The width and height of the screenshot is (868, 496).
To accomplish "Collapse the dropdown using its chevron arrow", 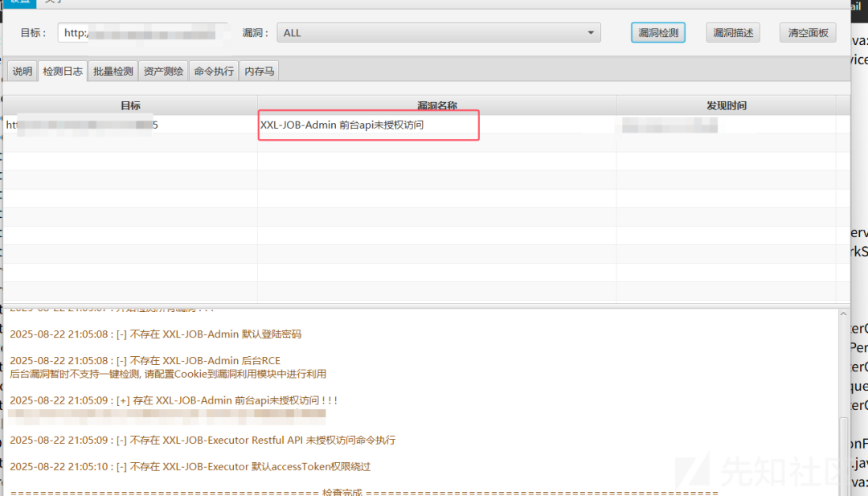I will (590, 32).
